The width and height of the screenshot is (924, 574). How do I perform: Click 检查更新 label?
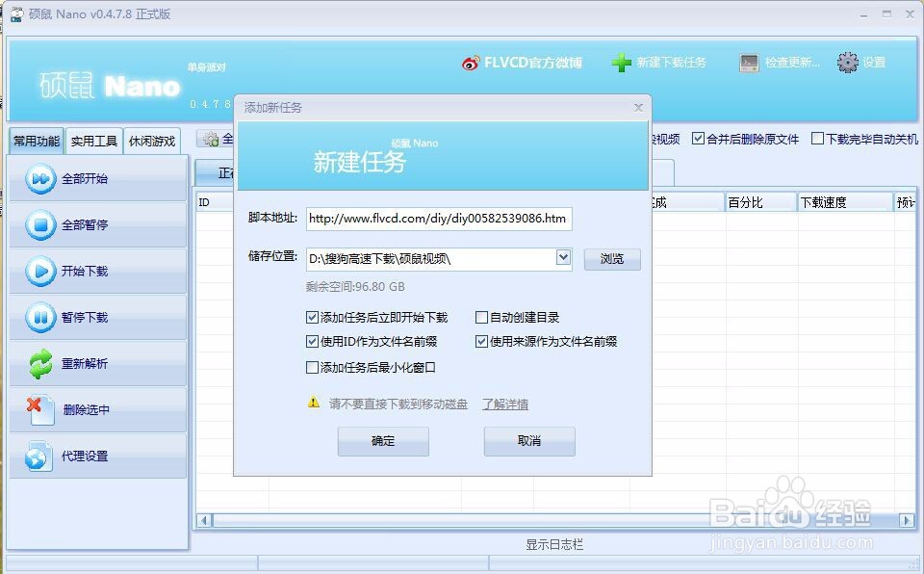(x=792, y=63)
